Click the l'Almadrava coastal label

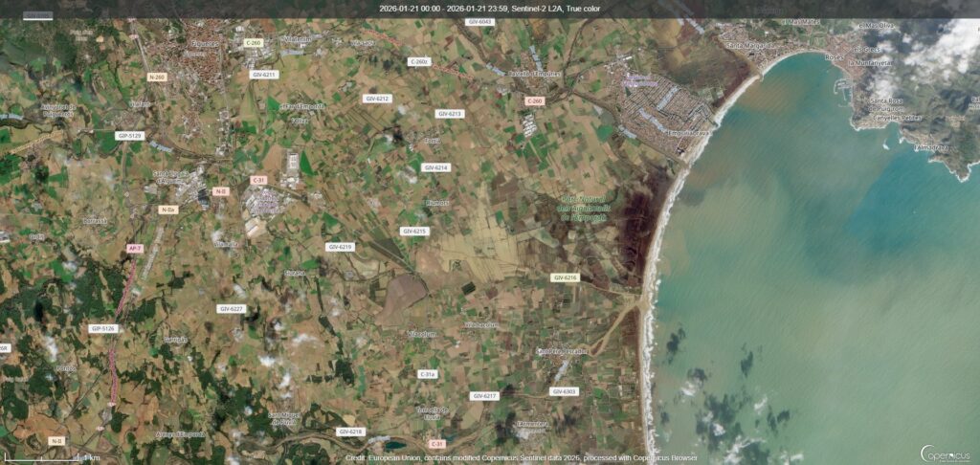click(x=930, y=148)
